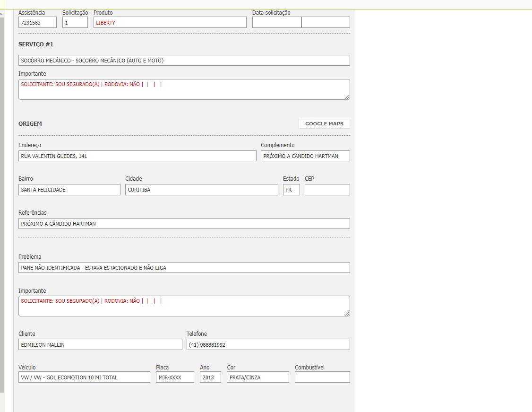
Task: Click the Ano field 2013
Action: (210, 377)
